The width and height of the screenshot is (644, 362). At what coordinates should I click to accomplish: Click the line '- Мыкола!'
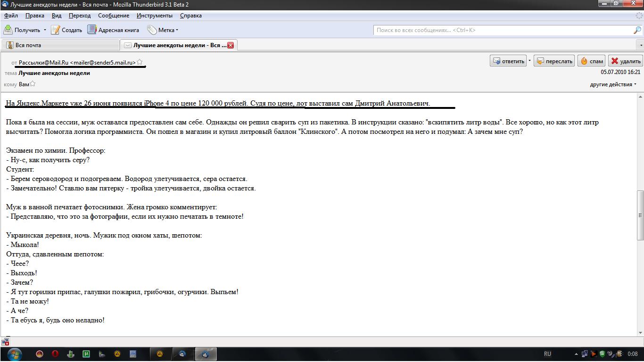click(23, 245)
